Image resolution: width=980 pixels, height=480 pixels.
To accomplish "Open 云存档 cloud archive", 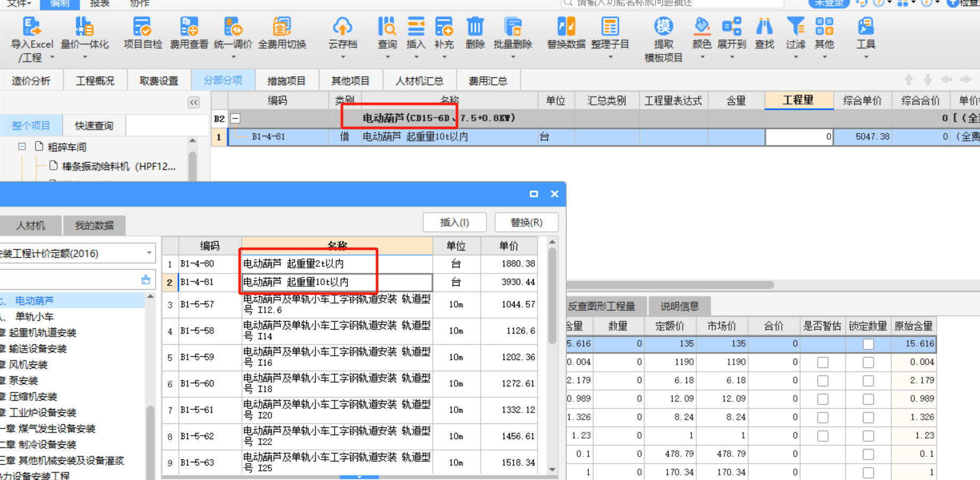I will point(342,26).
